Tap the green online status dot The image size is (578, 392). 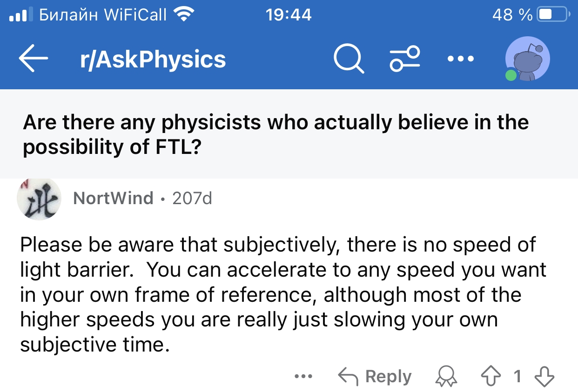(511, 75)
